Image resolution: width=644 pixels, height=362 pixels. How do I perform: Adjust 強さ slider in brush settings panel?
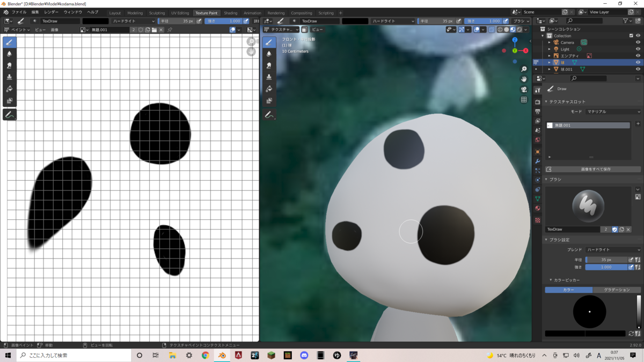click(x=606, y=267)
